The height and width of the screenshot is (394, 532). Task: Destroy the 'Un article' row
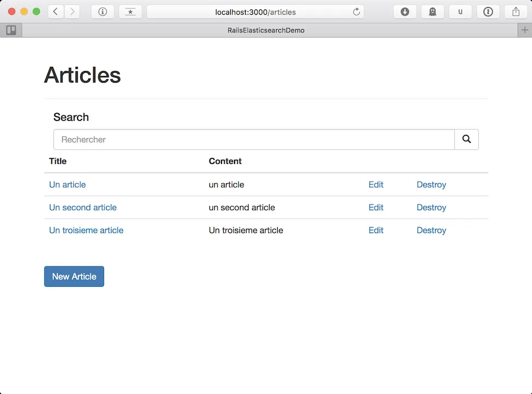pos(431,184)
